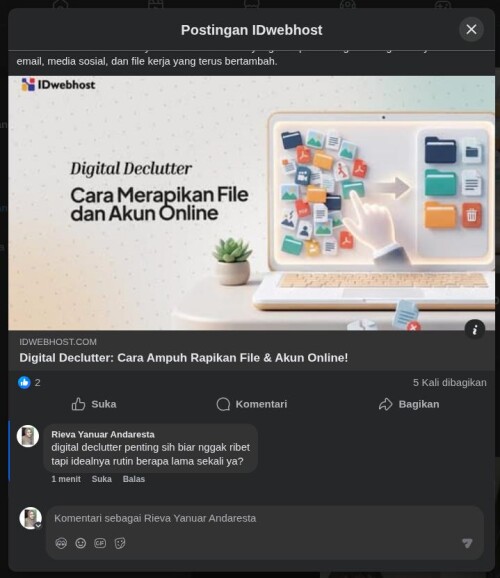
Task: Switch commenting profile via avatar dropdown
Action: pos(31,518)
